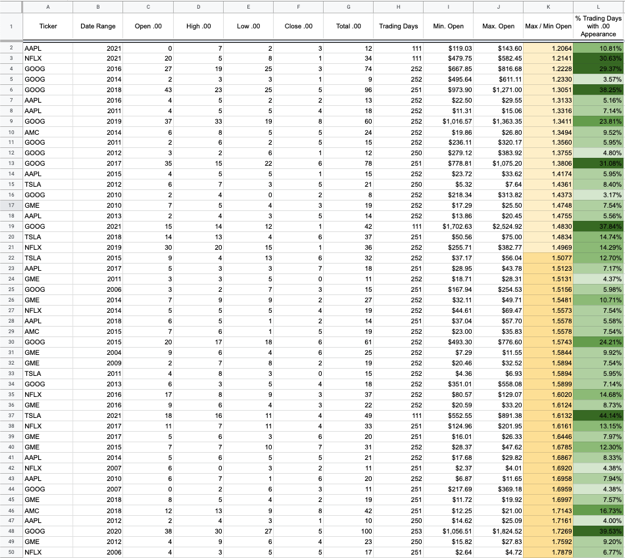625x558 pixels.
Task: Select the High .00 header cell
Action: 199,26
